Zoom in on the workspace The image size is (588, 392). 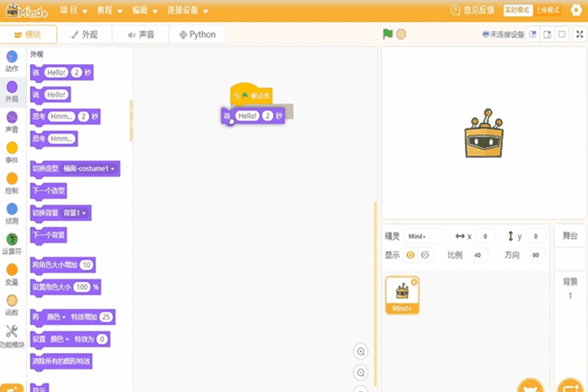tap(361, 352)
